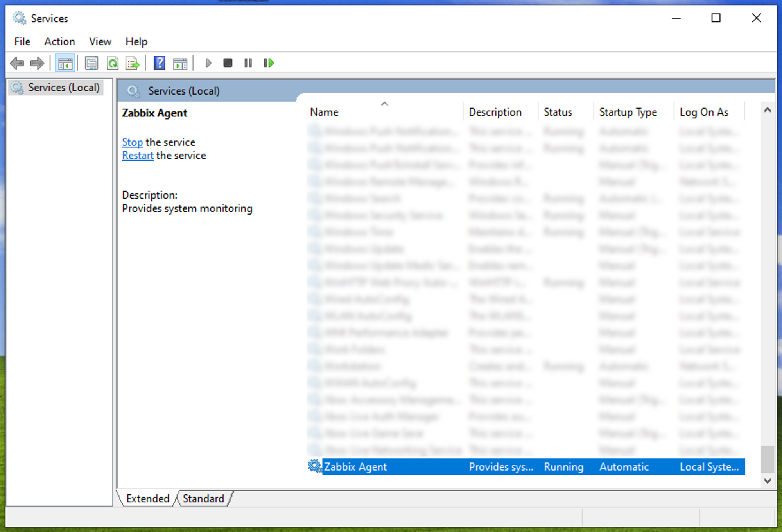Minimize the Services window
This screenshot has width=782, height=532.
coord(676,18)
